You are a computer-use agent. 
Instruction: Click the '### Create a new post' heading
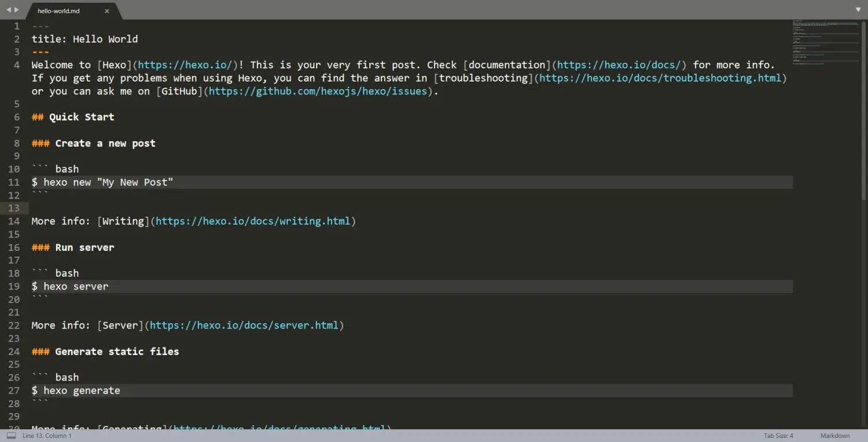coord(94,143)
